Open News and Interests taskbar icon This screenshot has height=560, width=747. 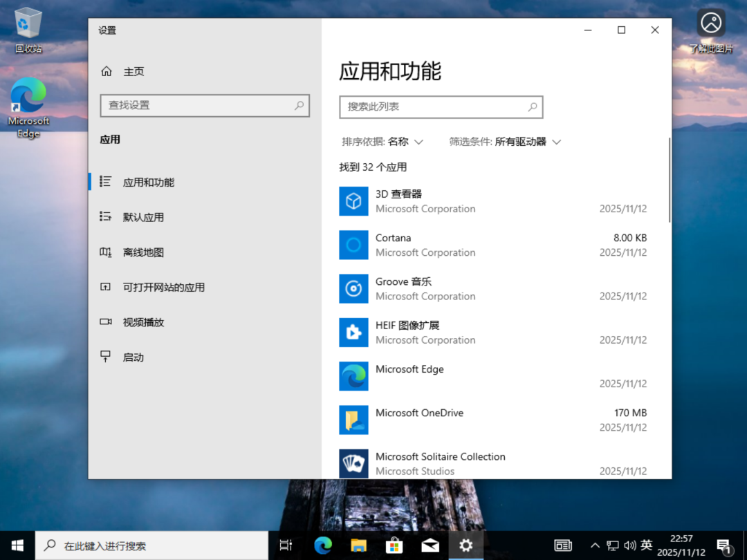562,545
